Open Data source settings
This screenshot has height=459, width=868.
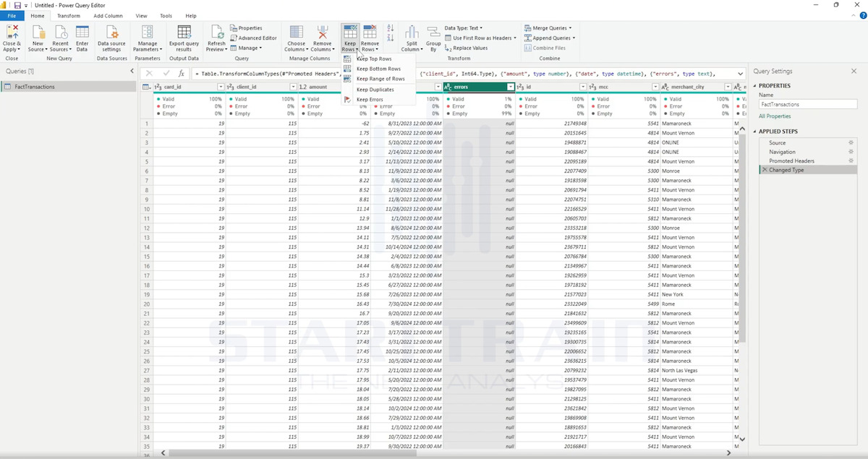tap(111, 38)
